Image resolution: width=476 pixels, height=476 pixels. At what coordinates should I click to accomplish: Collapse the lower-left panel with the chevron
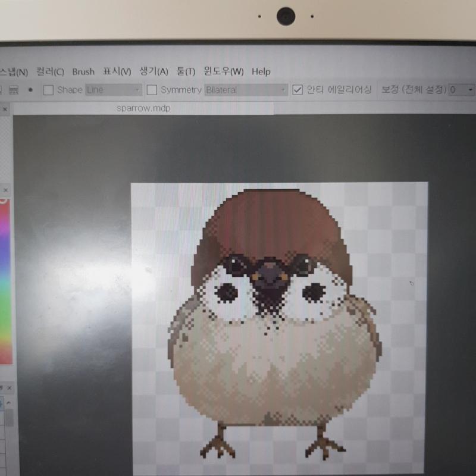pos(8,403)
